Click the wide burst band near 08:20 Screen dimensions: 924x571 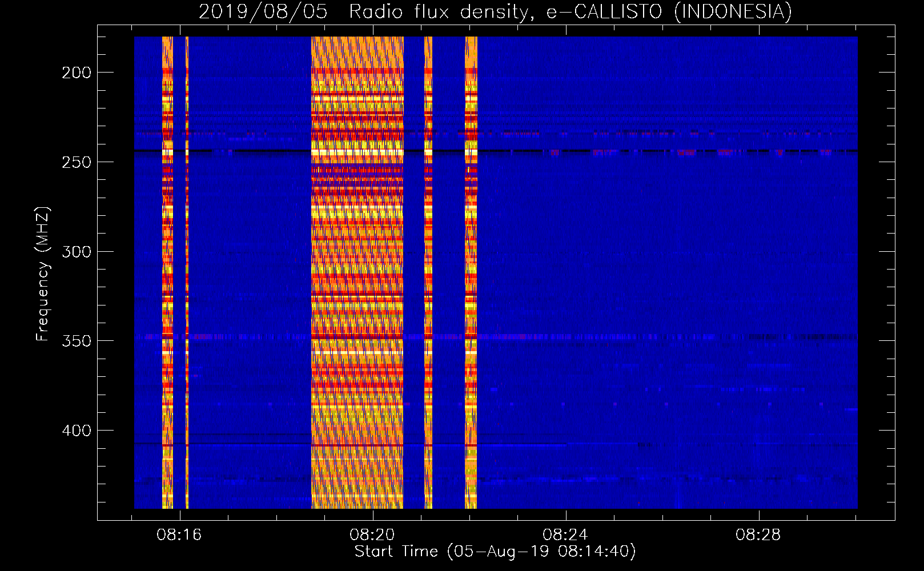pyautogui.click(x=357, y=272)
